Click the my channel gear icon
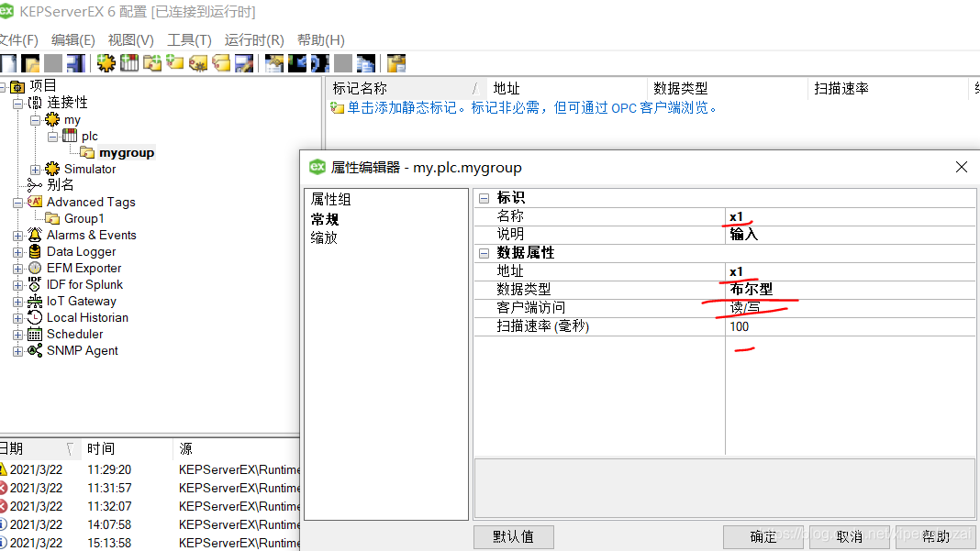Image resolution: width=980 pixels, height=551 pixels. click(x=52, y=119)
